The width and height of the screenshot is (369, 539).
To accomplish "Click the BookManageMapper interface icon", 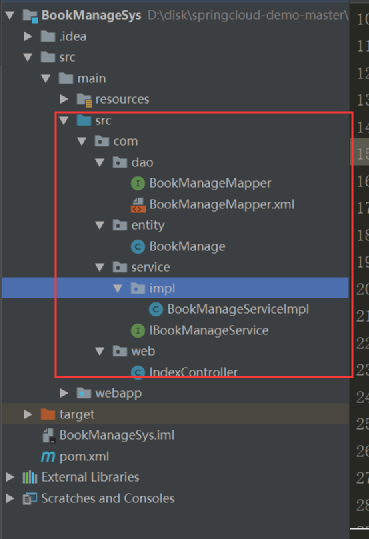I will (x=138, y=183).
